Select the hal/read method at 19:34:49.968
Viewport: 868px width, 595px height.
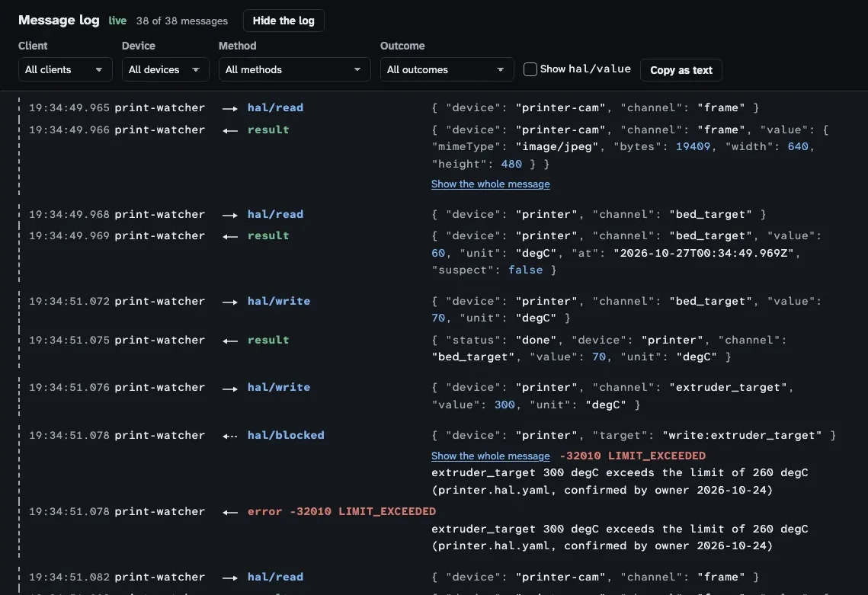pyautogui.click(x=275, y=214)
